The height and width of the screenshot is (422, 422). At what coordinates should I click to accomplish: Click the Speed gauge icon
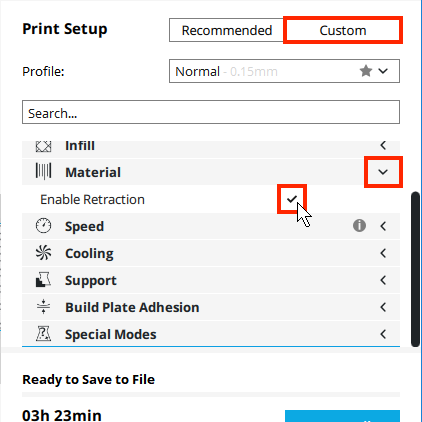(43, 226)
